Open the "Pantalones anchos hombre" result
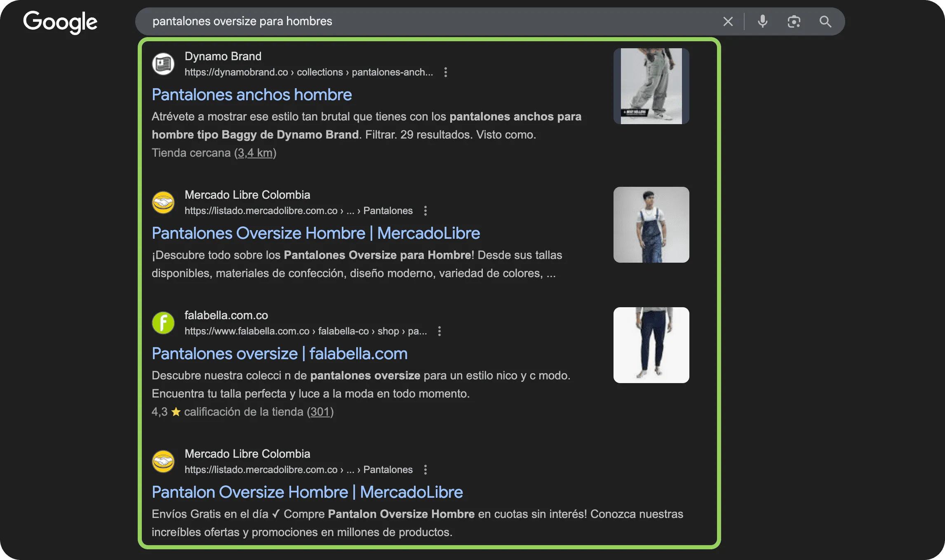 click(252, 95)
